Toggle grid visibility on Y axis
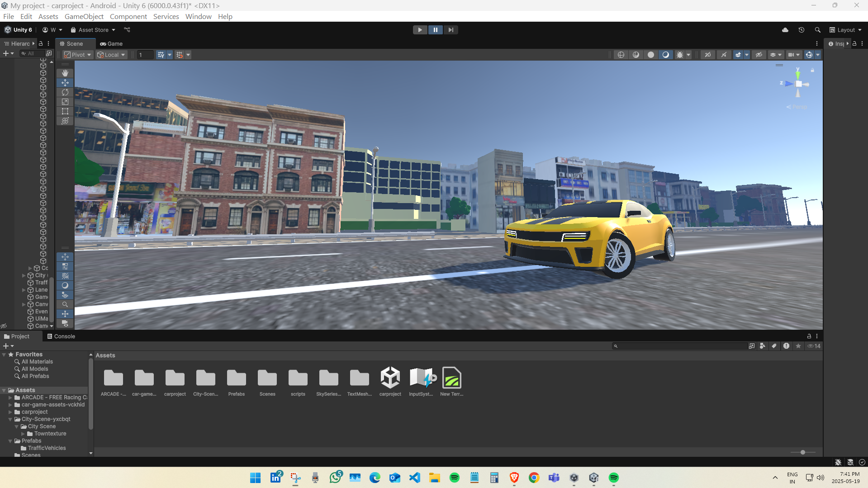Screen dimensions: 868x488 pos(161,55)
